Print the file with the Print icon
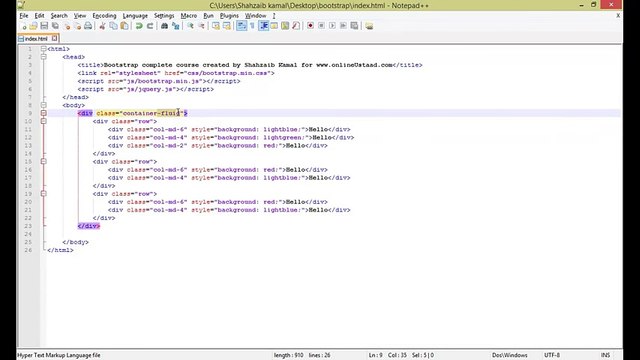The height and width of the screenshot is (360, 640). click(88, 26)
